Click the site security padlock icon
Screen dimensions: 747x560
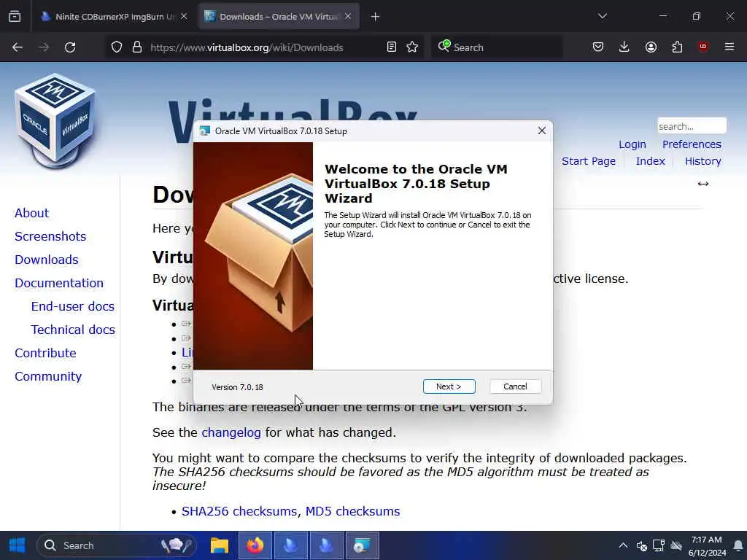coord(137,47)
